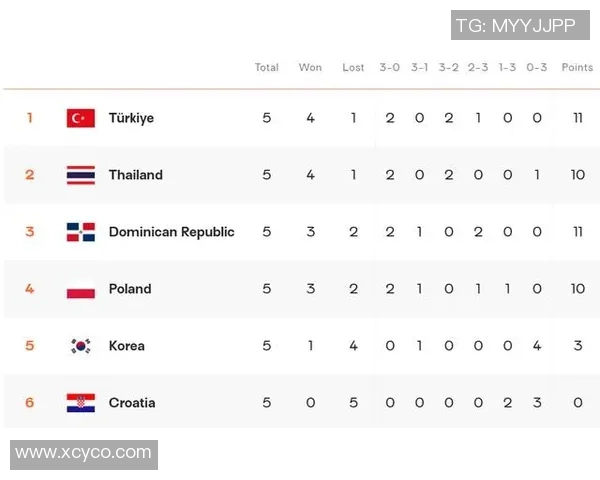This screenshot has width=600, height=480.
Task: Click the Croatia flag icon
Action: 81,403
